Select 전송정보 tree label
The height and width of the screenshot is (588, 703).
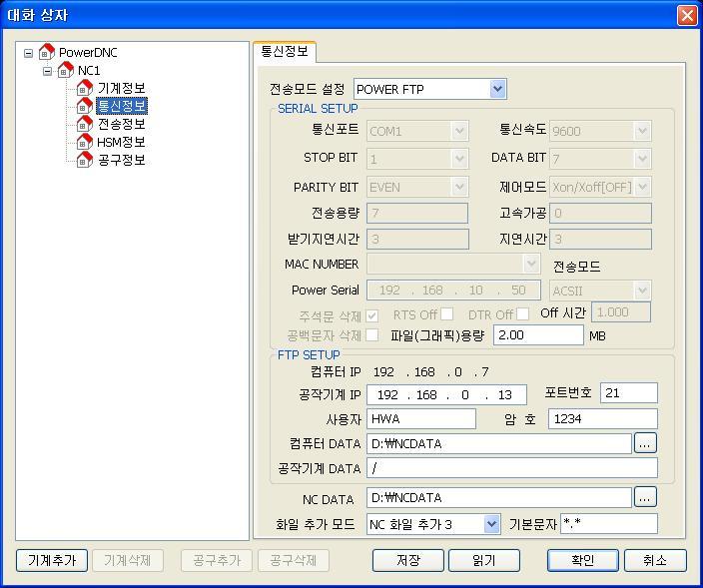click(122, 124)
